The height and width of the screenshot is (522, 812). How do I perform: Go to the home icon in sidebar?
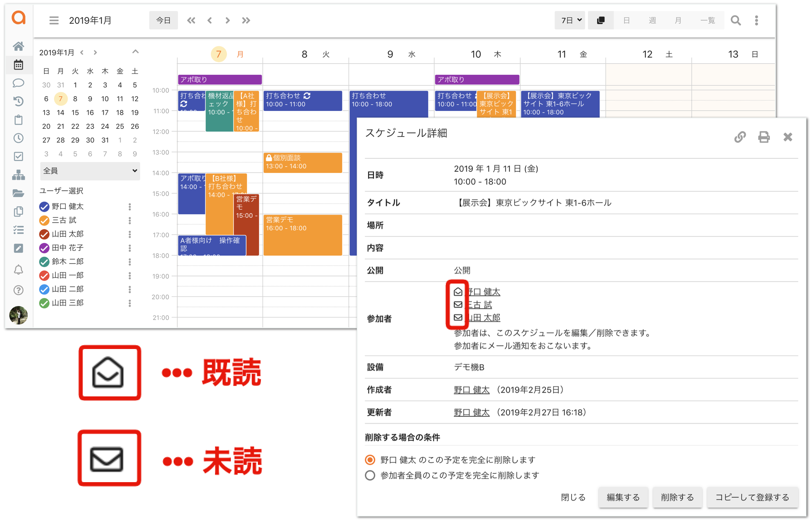point(18,46)
